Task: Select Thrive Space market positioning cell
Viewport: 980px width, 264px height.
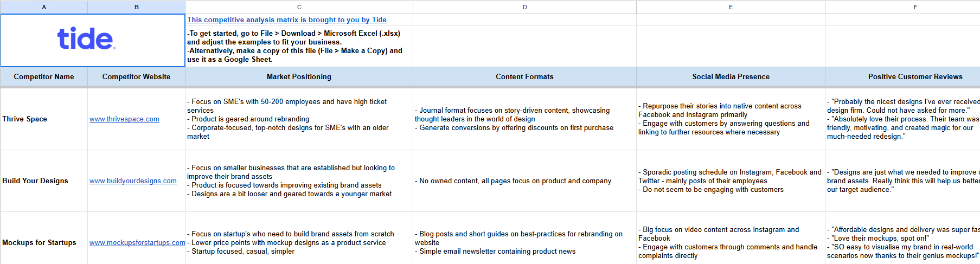Action: [x=299, y=119]
